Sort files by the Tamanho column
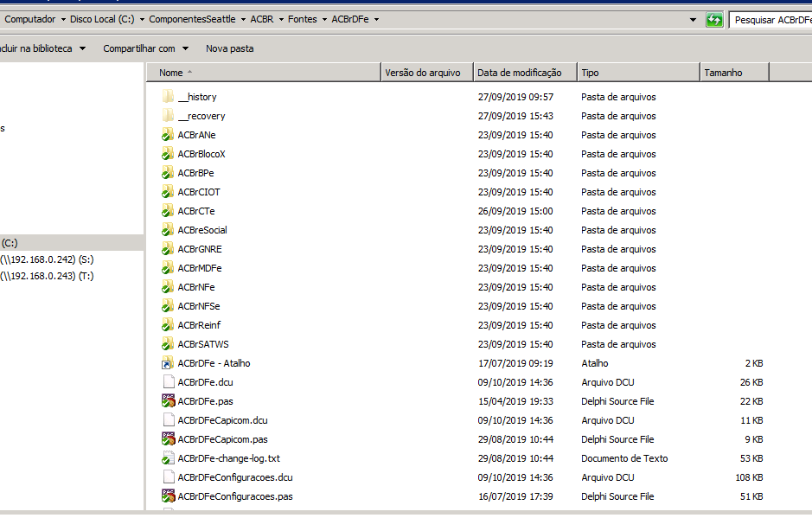The width and height of the screenshot is (812, 518). [735, 73]
